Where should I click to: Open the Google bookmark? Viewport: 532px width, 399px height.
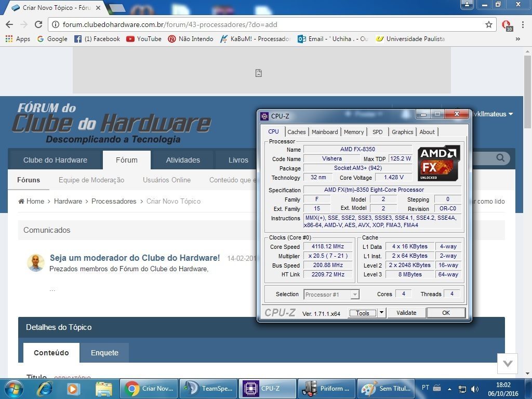click(x=52, y=38)
